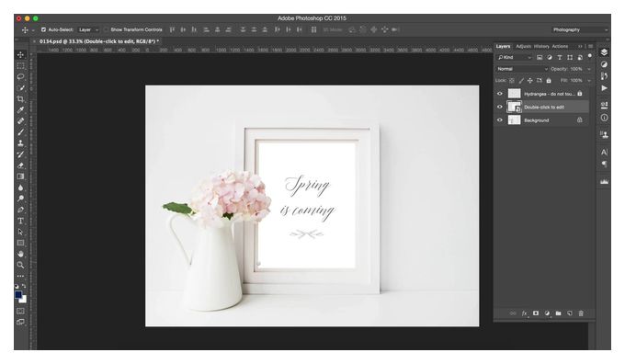
Task: Select the Move tool
Action: [21, 54]
